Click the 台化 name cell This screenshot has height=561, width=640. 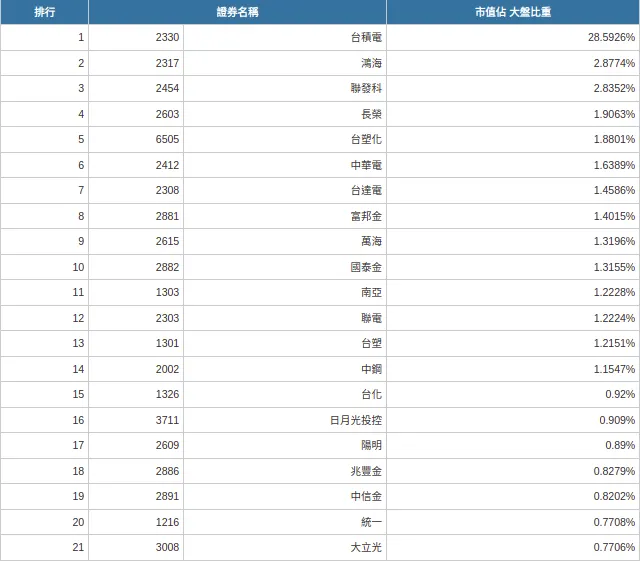tap(285, 394)
